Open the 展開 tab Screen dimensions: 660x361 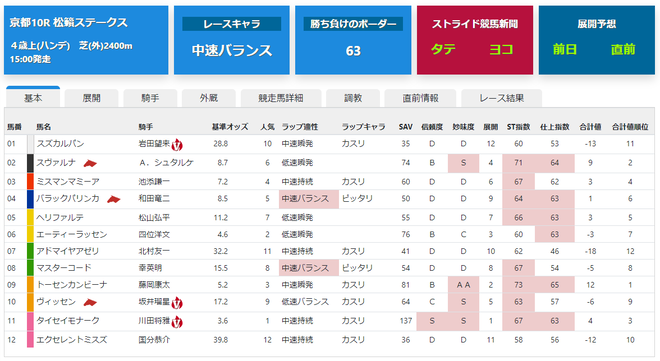point(91,98)
